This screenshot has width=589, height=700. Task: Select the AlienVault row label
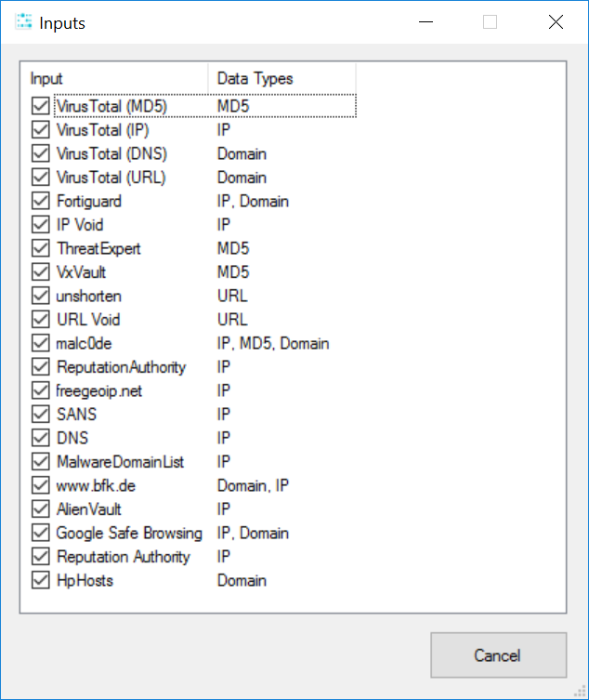point(89,508)
